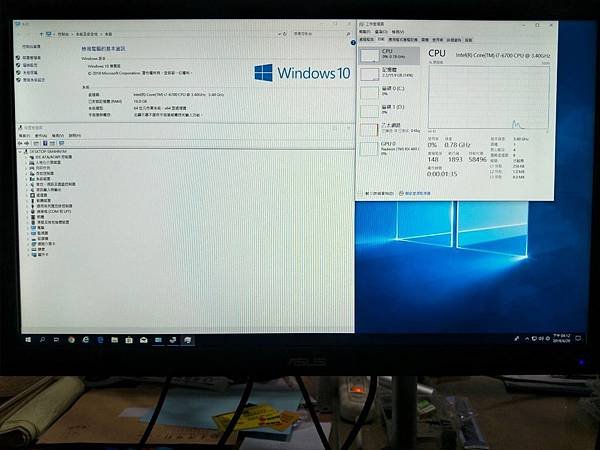Screen dimensions: 600x450
Task: Select the 鍵盤 keyboards tree row
Action: pyautogui.click(x=38, y=249)
